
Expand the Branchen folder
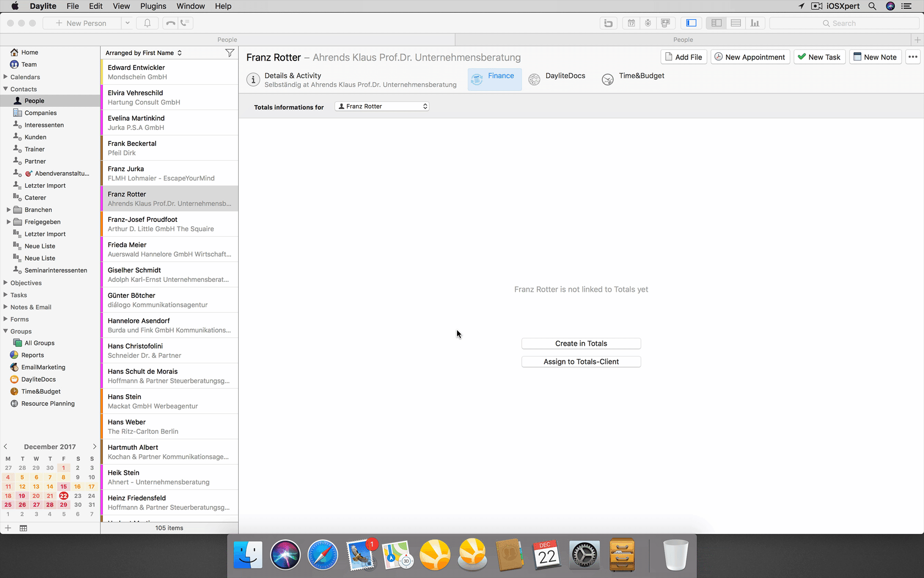8,210
